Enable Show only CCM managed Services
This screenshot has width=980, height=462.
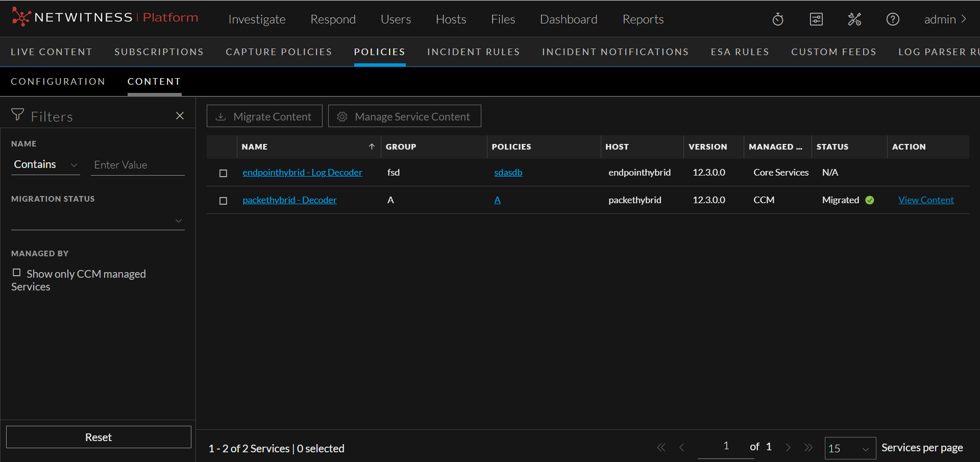pos(17,273)
